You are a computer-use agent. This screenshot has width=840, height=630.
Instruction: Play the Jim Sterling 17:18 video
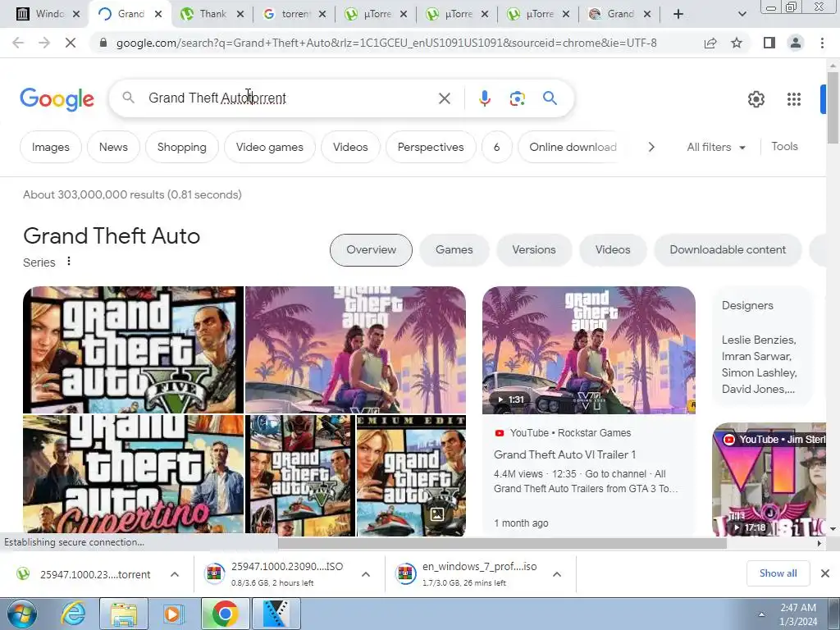click(769, 479)
